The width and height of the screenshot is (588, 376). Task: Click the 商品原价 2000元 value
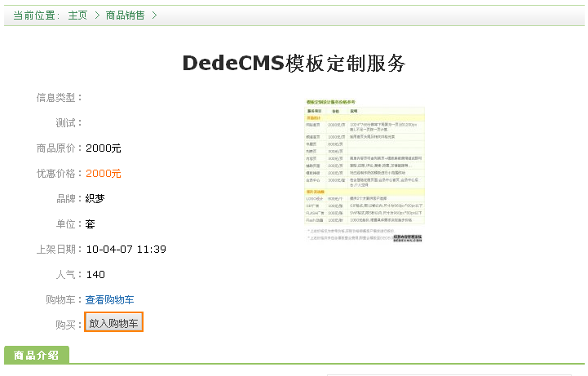(x=103, y=148)
